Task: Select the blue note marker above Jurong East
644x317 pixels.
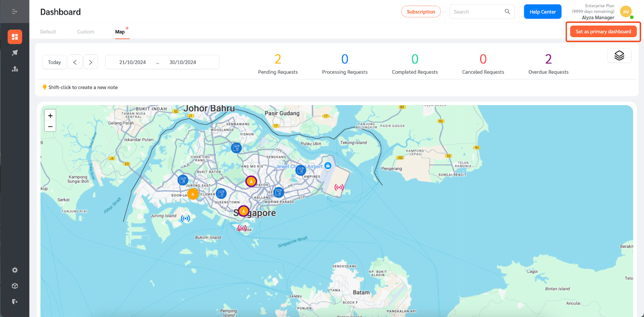Action: [x=183, y=180]
